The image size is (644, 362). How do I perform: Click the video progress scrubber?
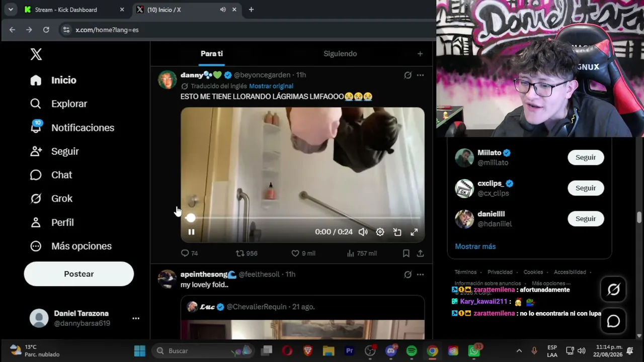(191, 218)
